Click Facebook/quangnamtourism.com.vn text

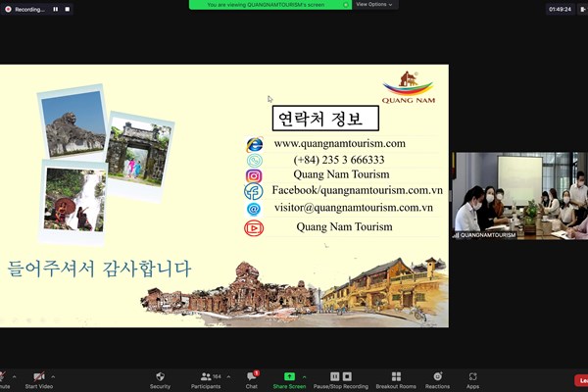pyautogui.click(x=358, y=190)
